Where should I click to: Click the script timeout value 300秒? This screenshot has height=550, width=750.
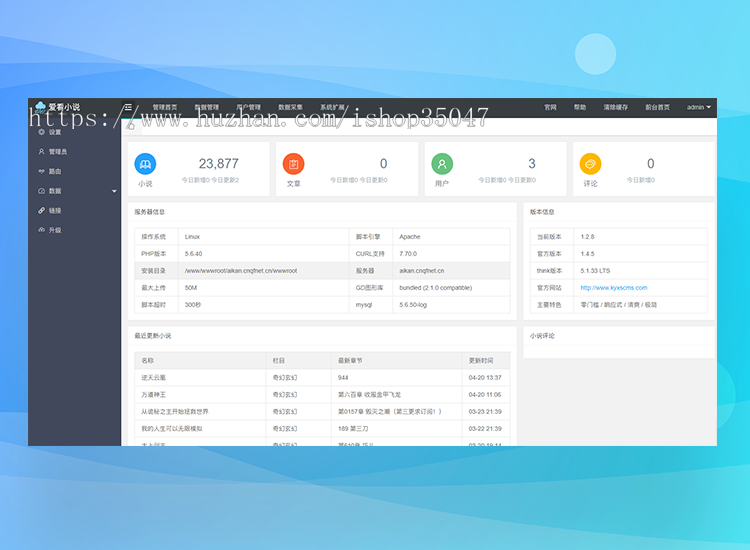[193, 305]
